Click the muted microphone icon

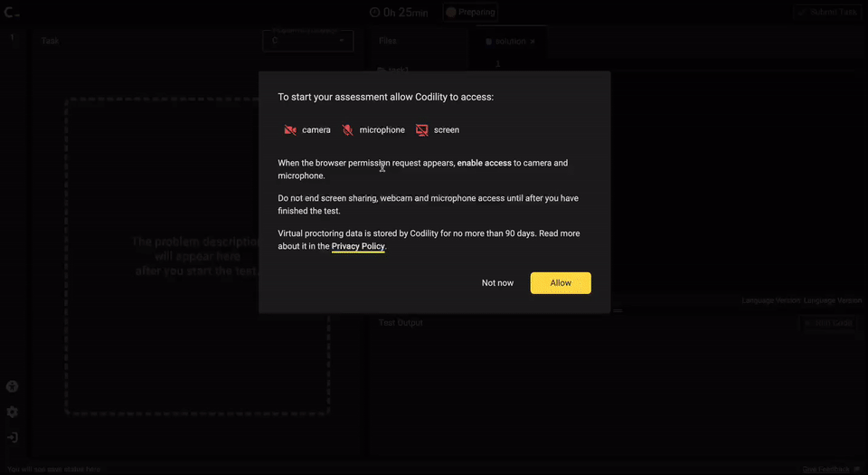(347, 130)
